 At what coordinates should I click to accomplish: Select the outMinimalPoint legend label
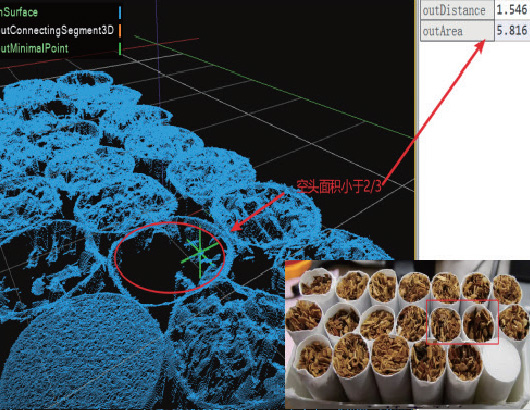tap(34, 49)
